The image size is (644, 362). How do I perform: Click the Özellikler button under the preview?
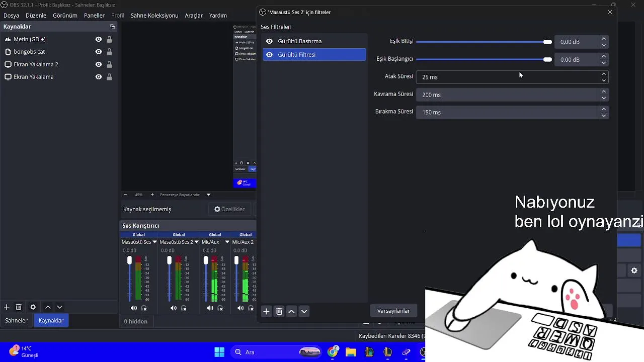(x=229, y=209)
